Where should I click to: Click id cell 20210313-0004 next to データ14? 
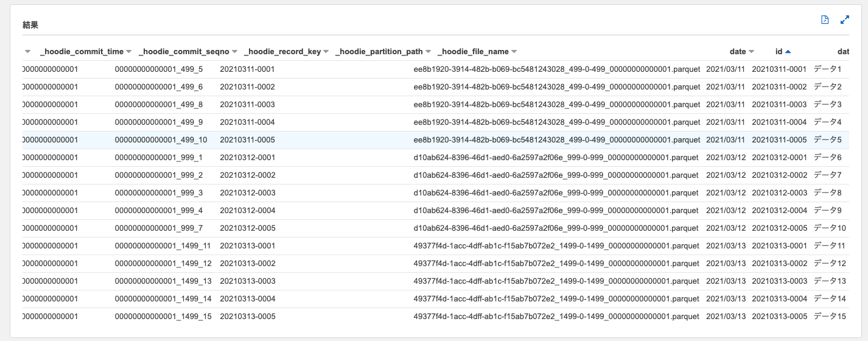[x=780, y=299]
